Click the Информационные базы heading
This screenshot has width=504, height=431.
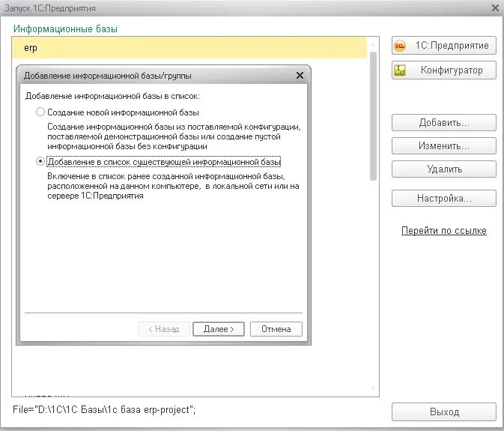point(66,29)
